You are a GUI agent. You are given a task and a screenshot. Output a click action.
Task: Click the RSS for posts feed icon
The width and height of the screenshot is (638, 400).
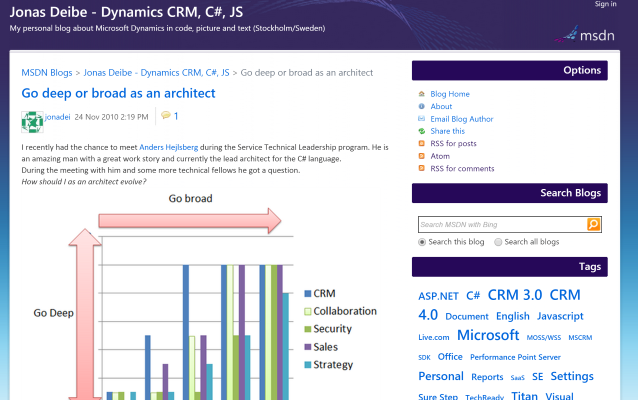coord(422,143)
